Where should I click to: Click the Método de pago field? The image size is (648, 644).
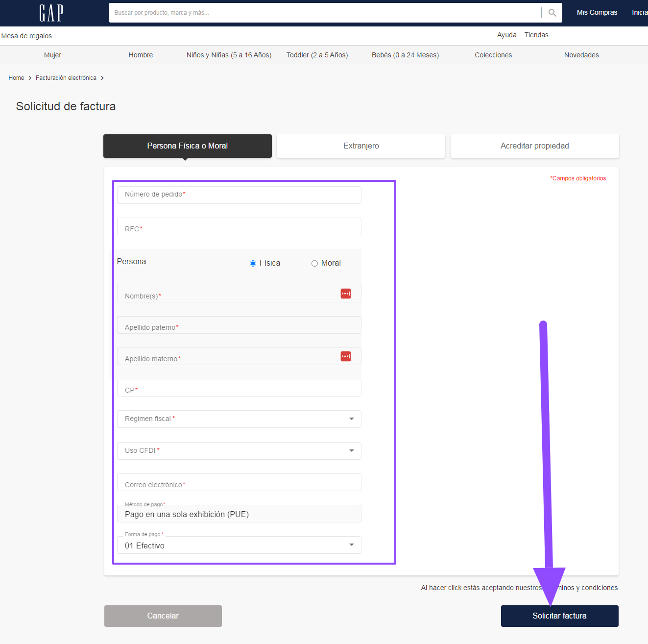239,514
